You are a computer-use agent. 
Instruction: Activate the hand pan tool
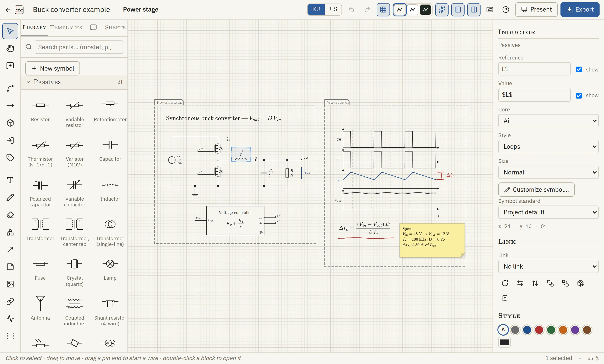tap(10, 48)
